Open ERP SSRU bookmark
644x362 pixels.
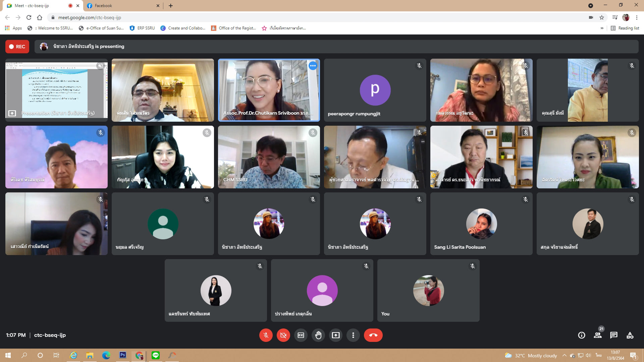point(142,28)
